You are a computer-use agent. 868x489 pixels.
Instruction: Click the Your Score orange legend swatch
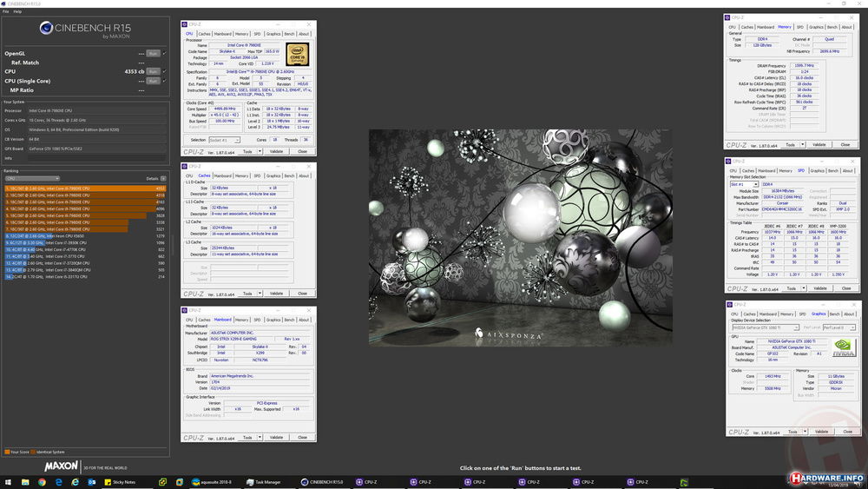click(x=7, y=452)
